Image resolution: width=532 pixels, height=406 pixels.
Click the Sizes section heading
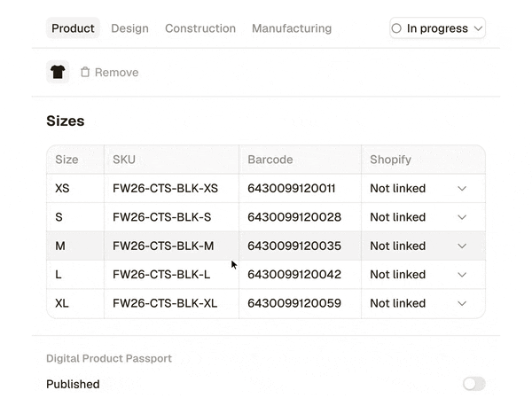pyautogui.click(x=66, y=121)
